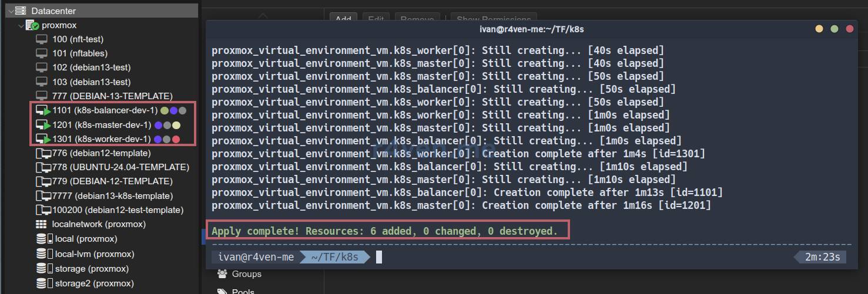Viewport: 868px width, 294px height.
Task: Click the localnetwork grid icon
Action: coord(41,224)
